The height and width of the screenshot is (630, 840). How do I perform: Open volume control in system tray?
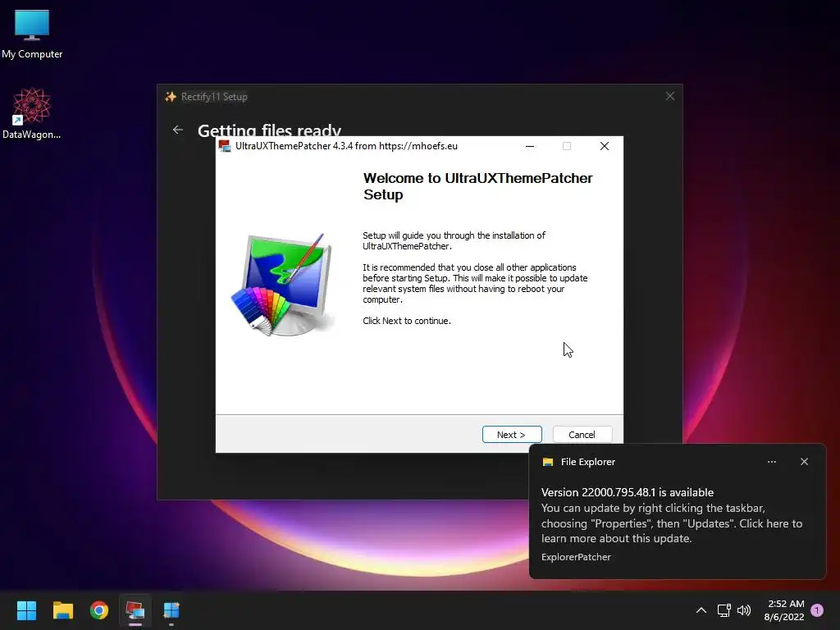pos(744,610)
